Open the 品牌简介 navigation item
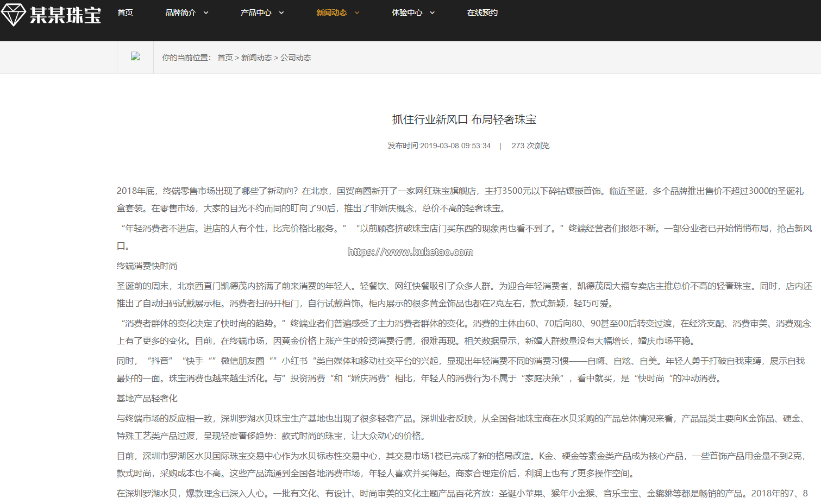 180,12
